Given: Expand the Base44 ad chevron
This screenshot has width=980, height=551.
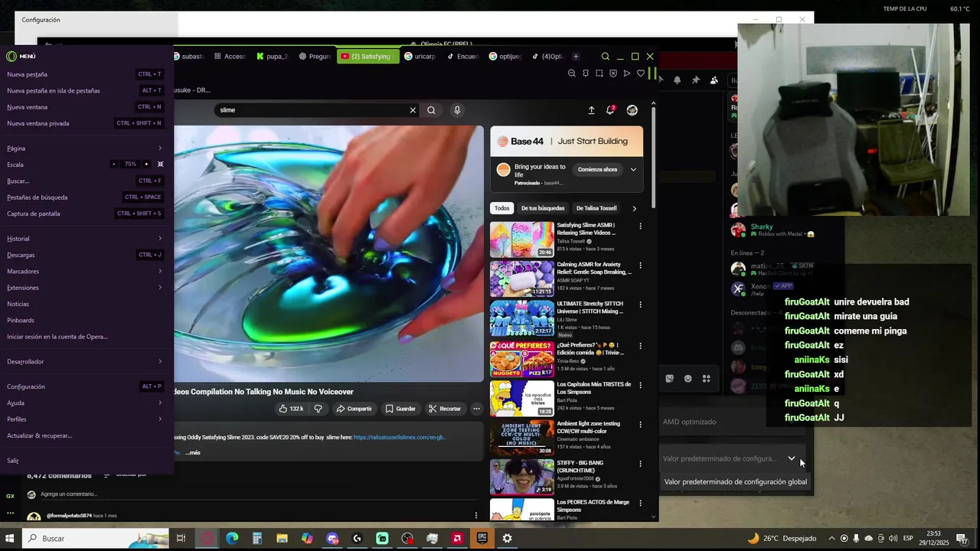Looking at the screenshot, I should click(x=633, y=170).
